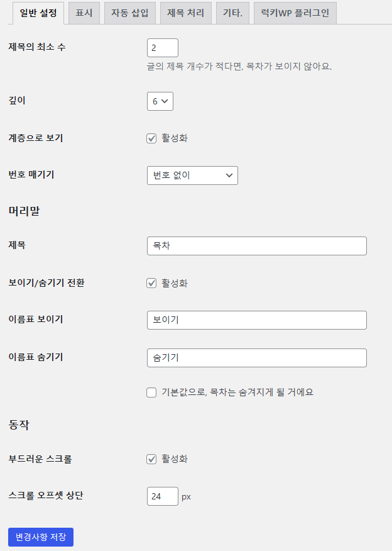
Task: Focus the 이름표 숨기기 input
Action: (x=256, y=357)
